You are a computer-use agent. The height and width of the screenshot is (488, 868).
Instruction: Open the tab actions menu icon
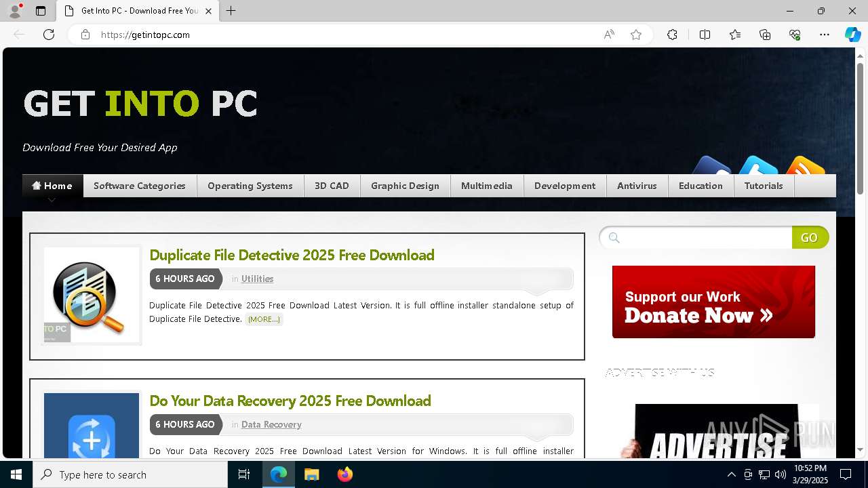coord(41,11)
